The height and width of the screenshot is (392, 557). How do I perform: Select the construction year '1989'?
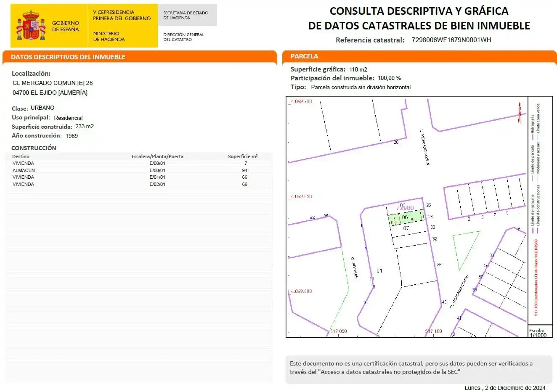pos(72,136)
